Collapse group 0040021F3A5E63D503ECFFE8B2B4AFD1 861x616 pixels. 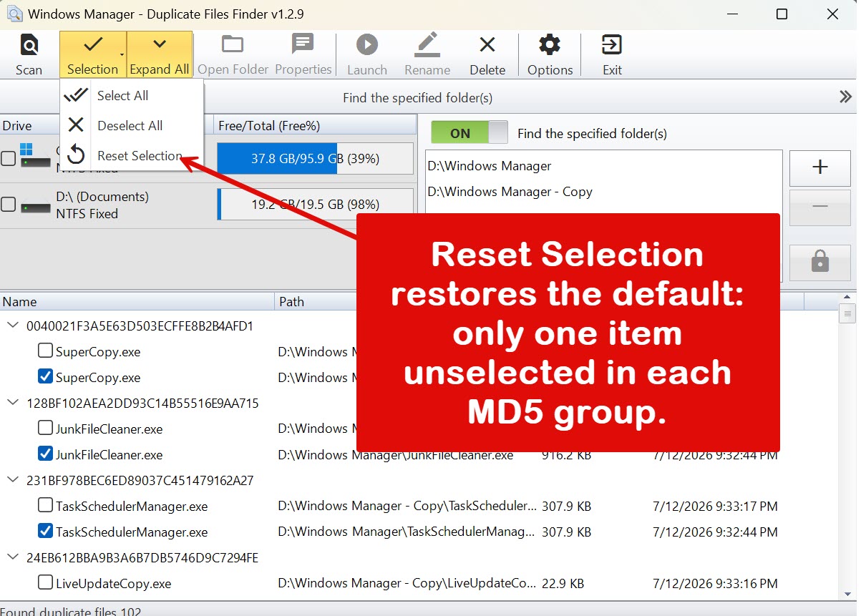pyautogui.click(x=13, y=326)
